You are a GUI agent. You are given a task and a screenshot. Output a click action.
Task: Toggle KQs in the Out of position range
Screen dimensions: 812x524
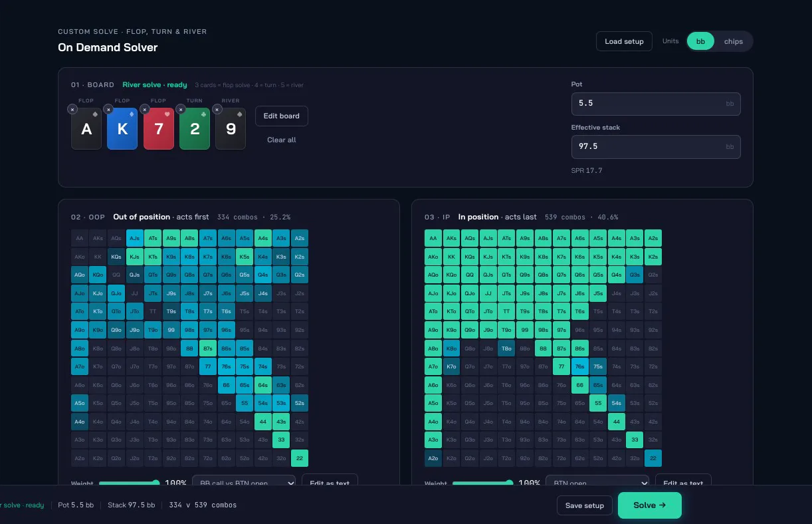pyautogui.click(x=116, y=257)
